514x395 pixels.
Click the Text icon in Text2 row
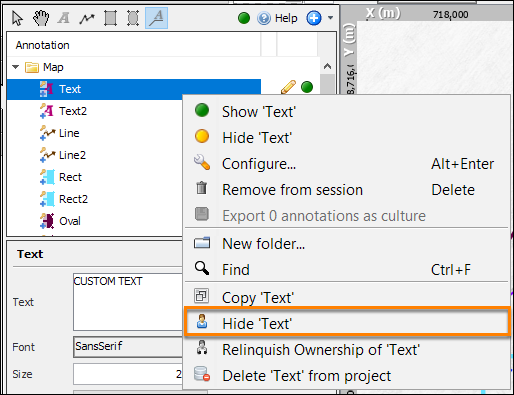[47, 111]
